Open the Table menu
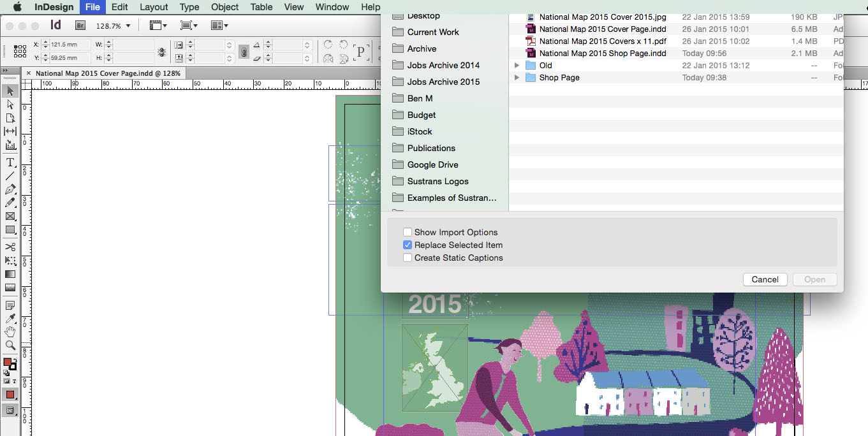The width and height of the screenshot is (868, 436). [261, 7]
